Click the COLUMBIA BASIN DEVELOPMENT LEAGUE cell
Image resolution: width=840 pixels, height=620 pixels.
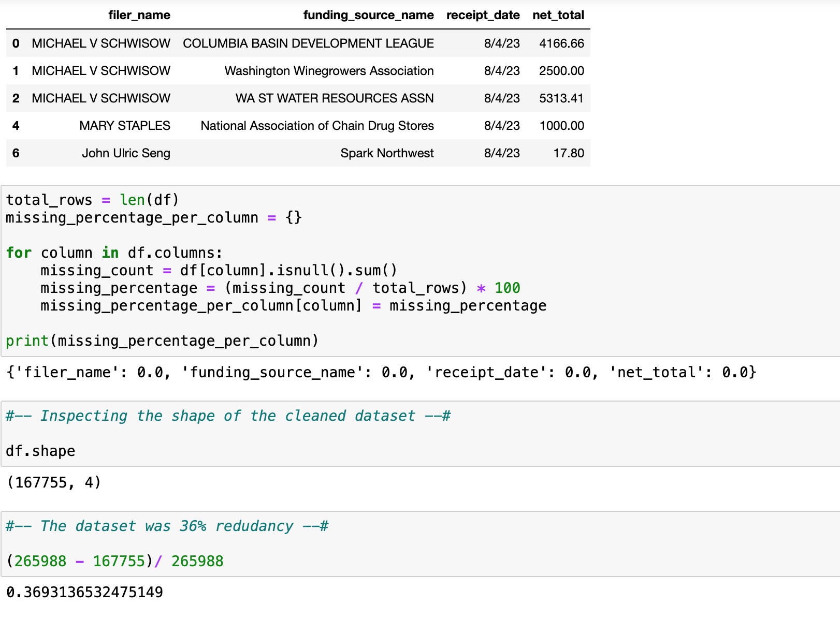click(308, 43)
